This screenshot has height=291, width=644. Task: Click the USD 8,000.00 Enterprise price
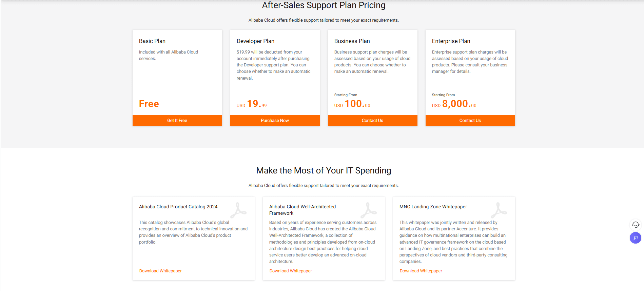454,104
